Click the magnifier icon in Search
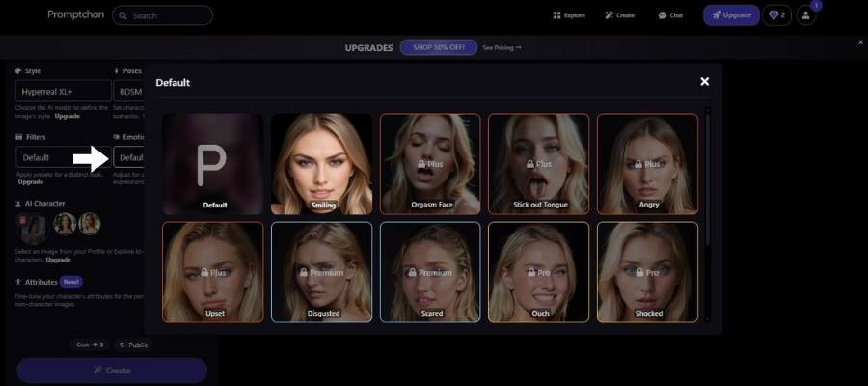 122,15
